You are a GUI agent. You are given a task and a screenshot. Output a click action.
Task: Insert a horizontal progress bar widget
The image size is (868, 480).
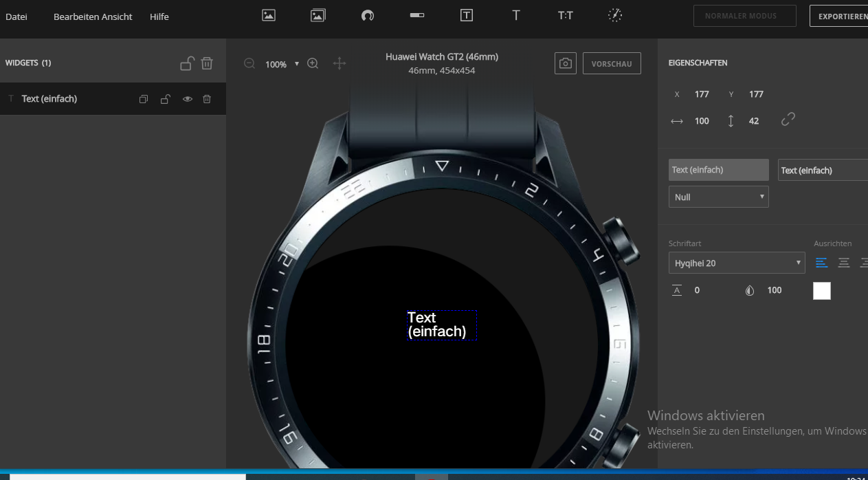tap(417, 15)
